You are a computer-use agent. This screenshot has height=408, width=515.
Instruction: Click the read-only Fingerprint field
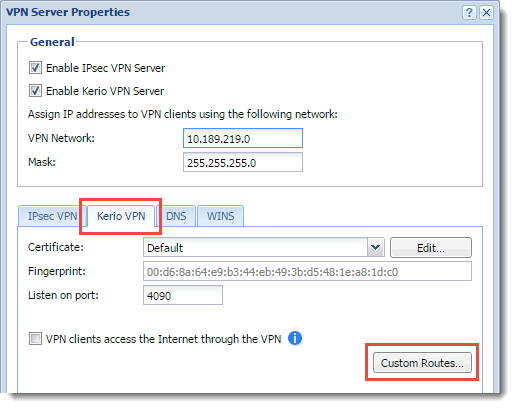pyautogui.click(x=307, y=271)
